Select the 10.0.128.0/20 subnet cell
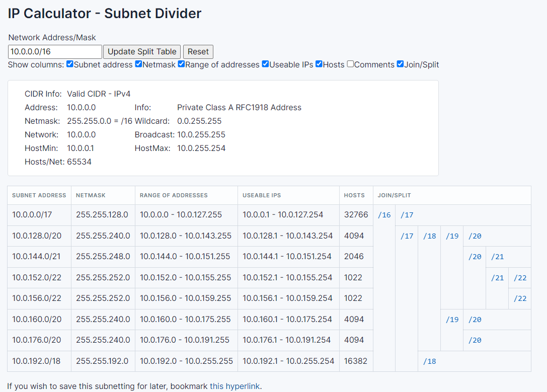 pos(39,236)
